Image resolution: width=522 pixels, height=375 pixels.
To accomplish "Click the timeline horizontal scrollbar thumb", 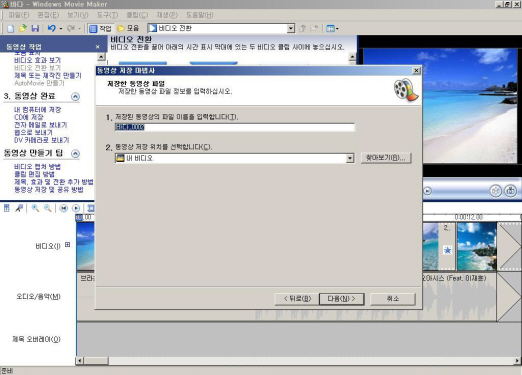I will coord(96,361).
